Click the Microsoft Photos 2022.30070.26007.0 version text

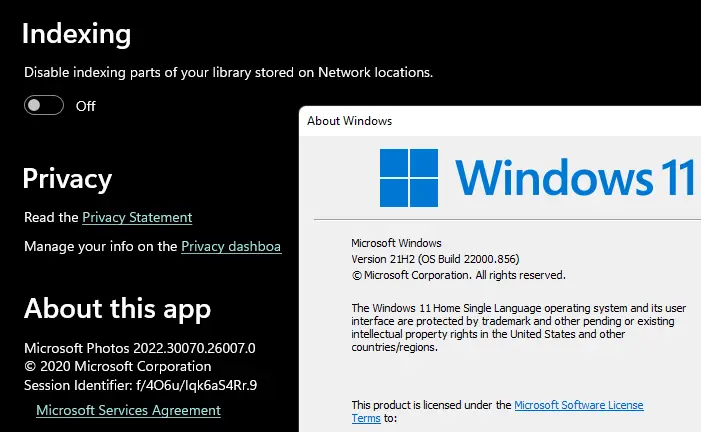pyautogui.click(x=140, y=348)
